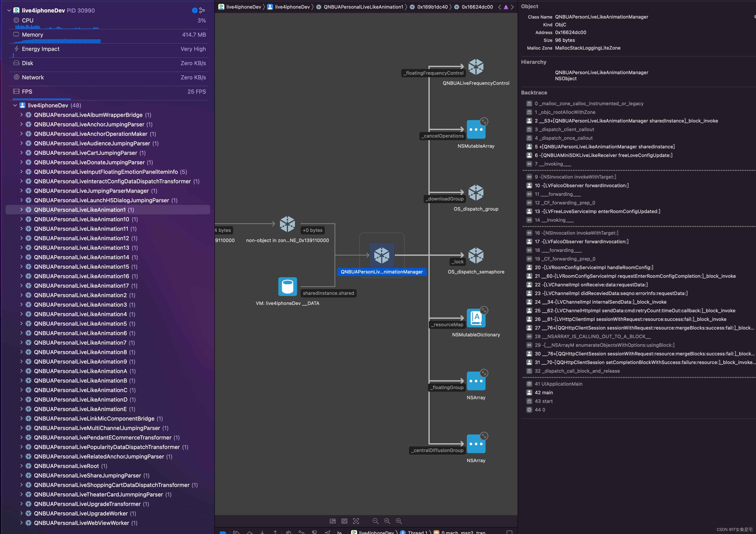Click the leftmost zoom out magnifier icon

375,521
